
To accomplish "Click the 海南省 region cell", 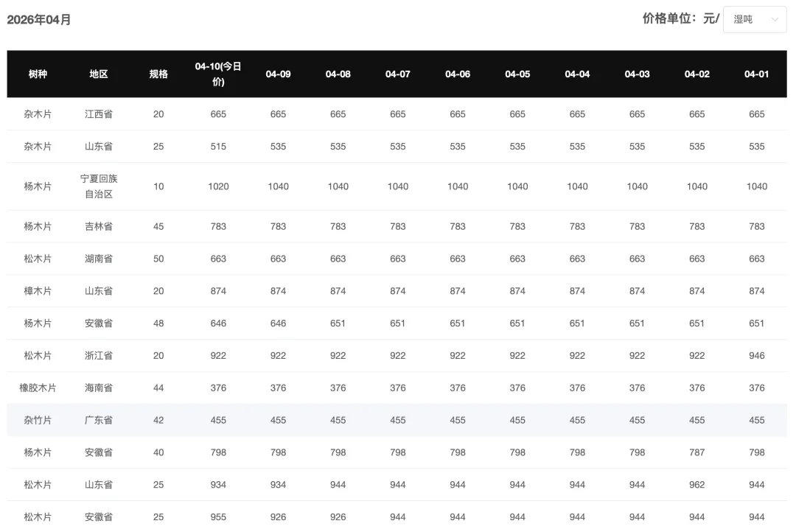I will point(99,388).
